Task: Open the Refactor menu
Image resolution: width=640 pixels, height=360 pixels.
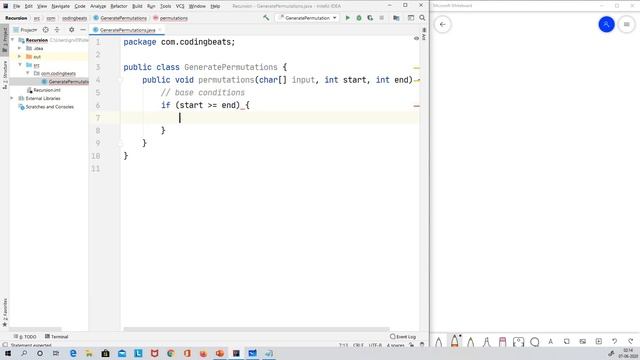Action: 119,6
